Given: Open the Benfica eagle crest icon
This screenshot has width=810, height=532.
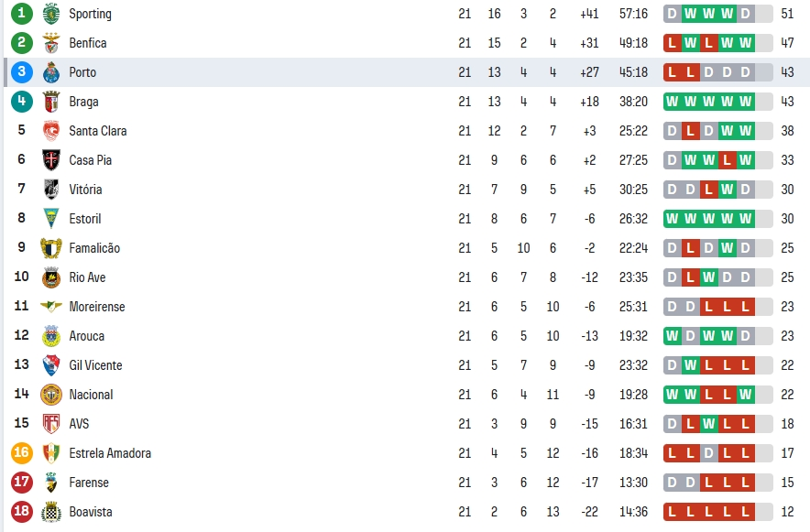Looking at the screenshot, I should (x=50, y=43).
